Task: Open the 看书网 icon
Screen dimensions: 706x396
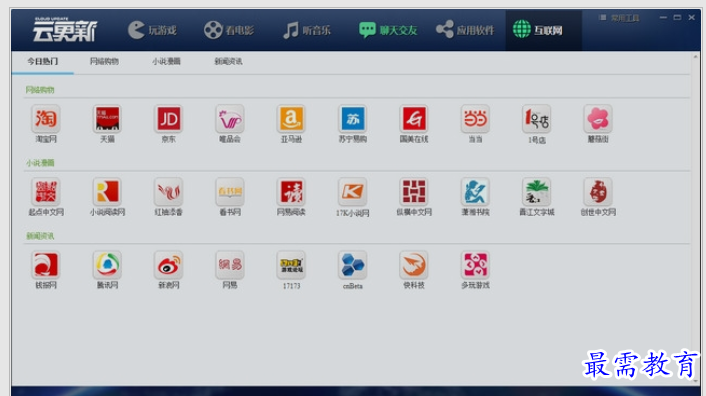Action: pos(230,192)
